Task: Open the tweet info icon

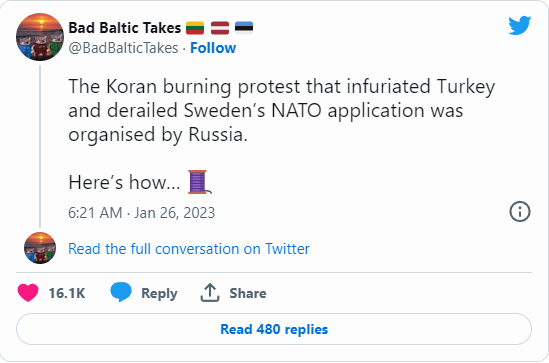Action: [520, 211]
